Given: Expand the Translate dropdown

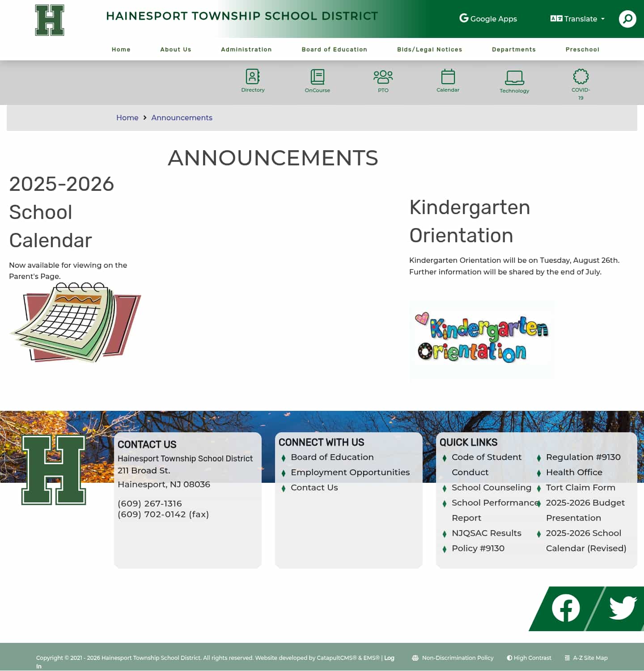Looking at the screenshot, I should click(x=576, y=19).
